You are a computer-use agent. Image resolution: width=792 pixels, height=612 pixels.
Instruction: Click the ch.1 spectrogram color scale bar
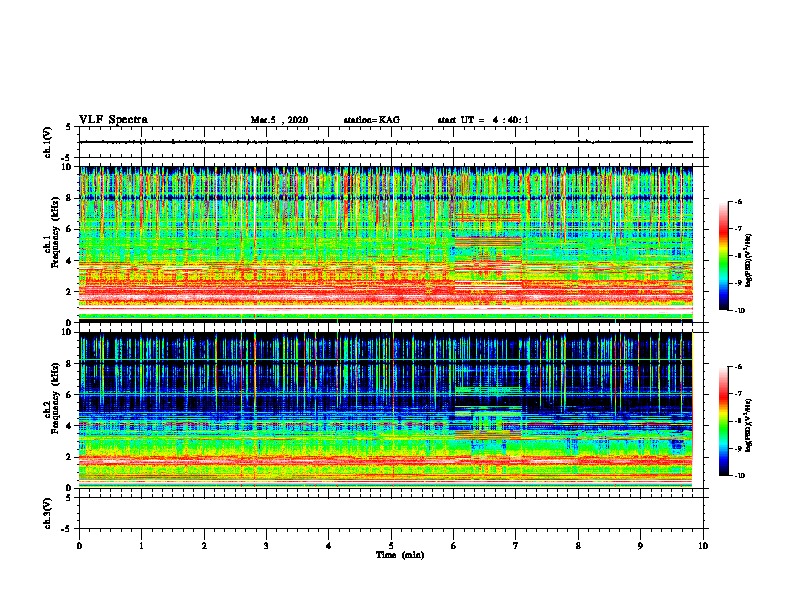724,256
